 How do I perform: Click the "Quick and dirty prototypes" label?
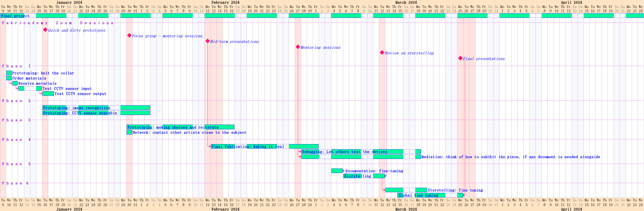click(76, 30)
